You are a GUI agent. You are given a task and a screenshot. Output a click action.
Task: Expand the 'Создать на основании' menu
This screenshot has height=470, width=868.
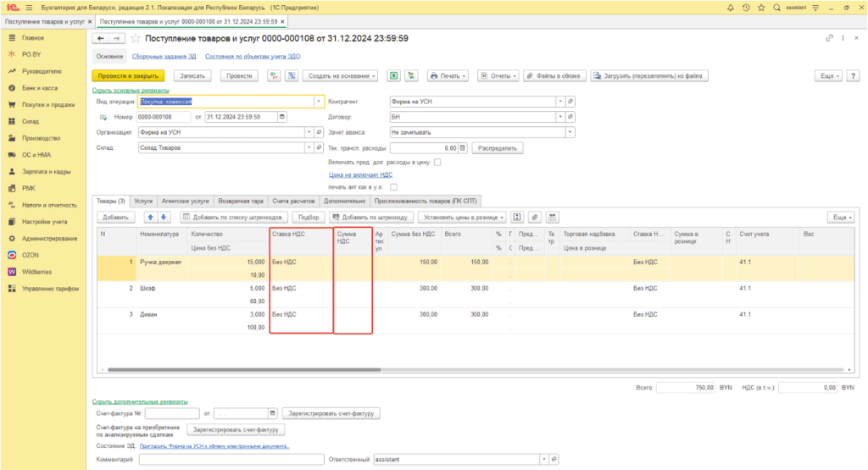pyautogui.click(x=341, y=75)
